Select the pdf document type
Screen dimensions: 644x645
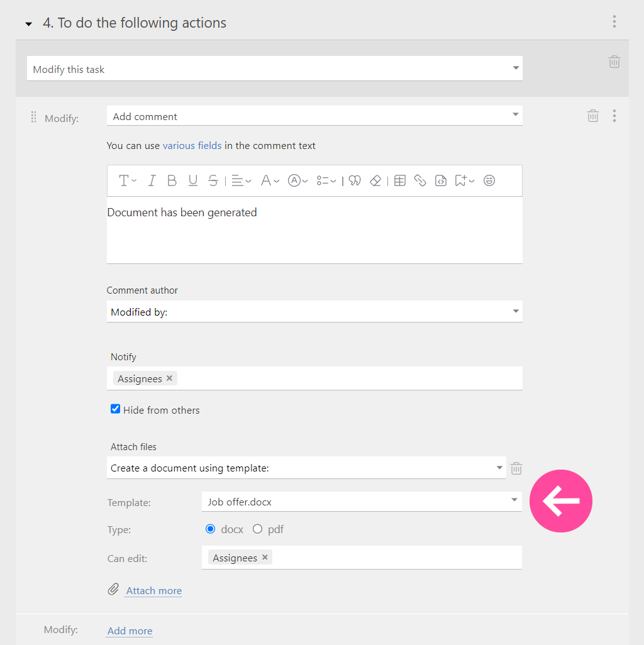tap(258, 529)
